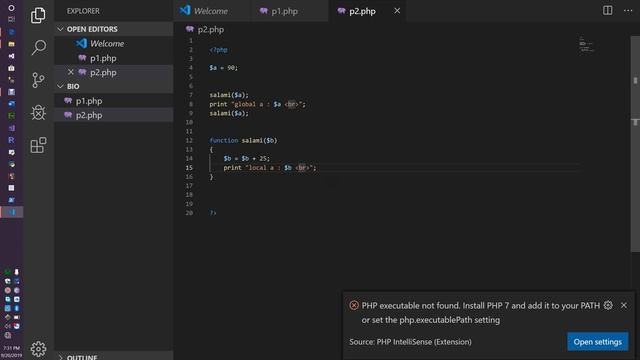The width and height of the screenshot is (640, 360).
Task: Click line 15 print 'local a' statement
Action: [x=270, y=168]
